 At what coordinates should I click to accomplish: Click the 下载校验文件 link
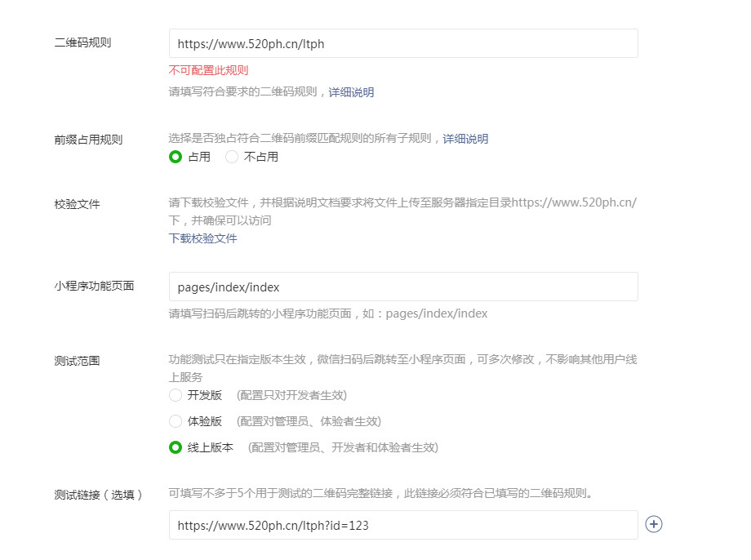click(x=202, y=238)
